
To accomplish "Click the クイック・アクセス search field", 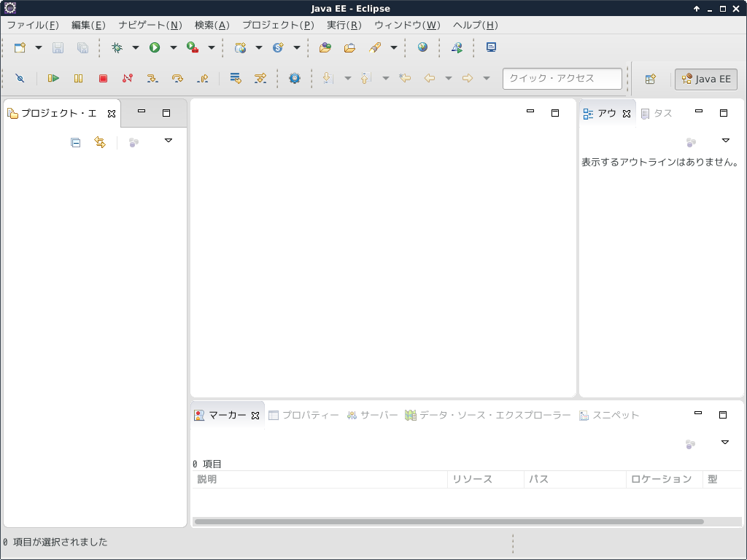I will 562,79.
